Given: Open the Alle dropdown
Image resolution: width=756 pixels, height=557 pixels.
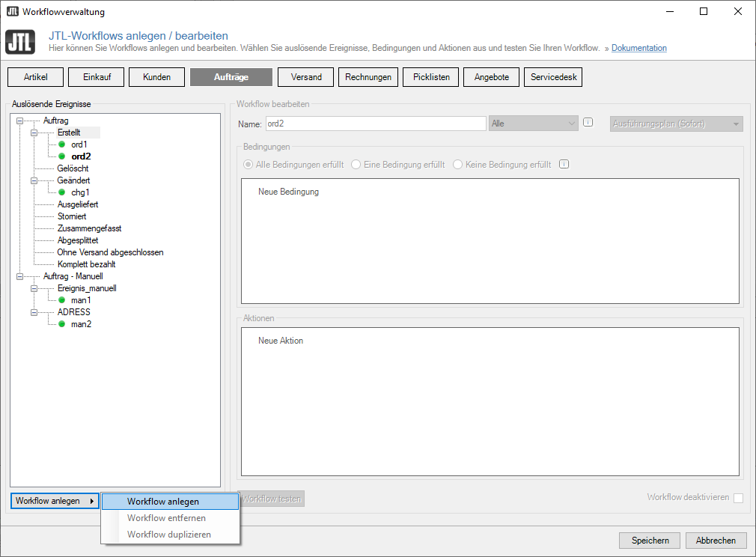Looking at the screenshot, I should [x=533, y=124].
